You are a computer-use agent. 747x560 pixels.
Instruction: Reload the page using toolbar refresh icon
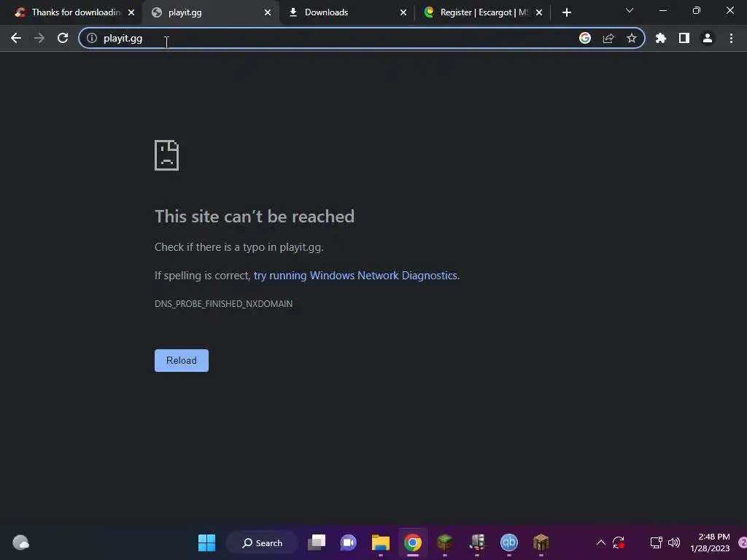point(63,38)
